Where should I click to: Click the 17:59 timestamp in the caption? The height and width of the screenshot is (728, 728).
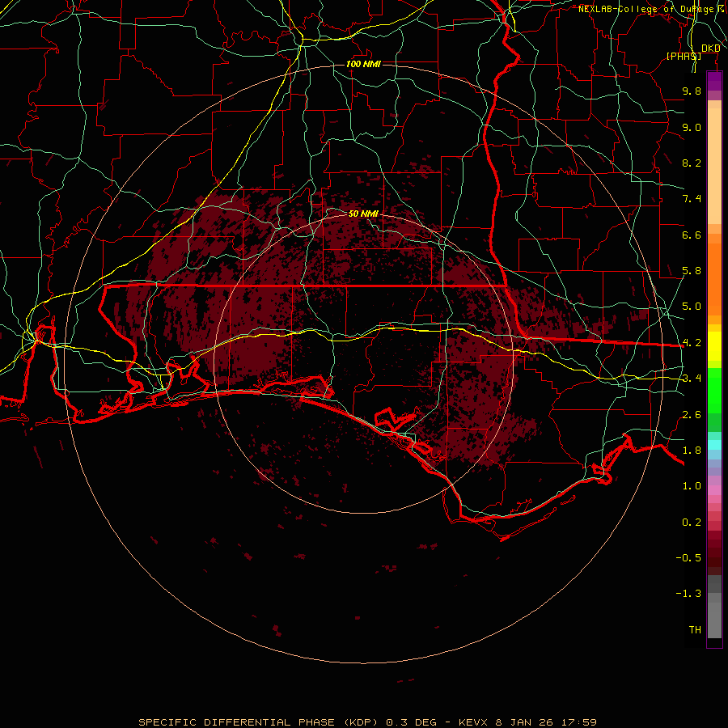click(x=578, y=722)
